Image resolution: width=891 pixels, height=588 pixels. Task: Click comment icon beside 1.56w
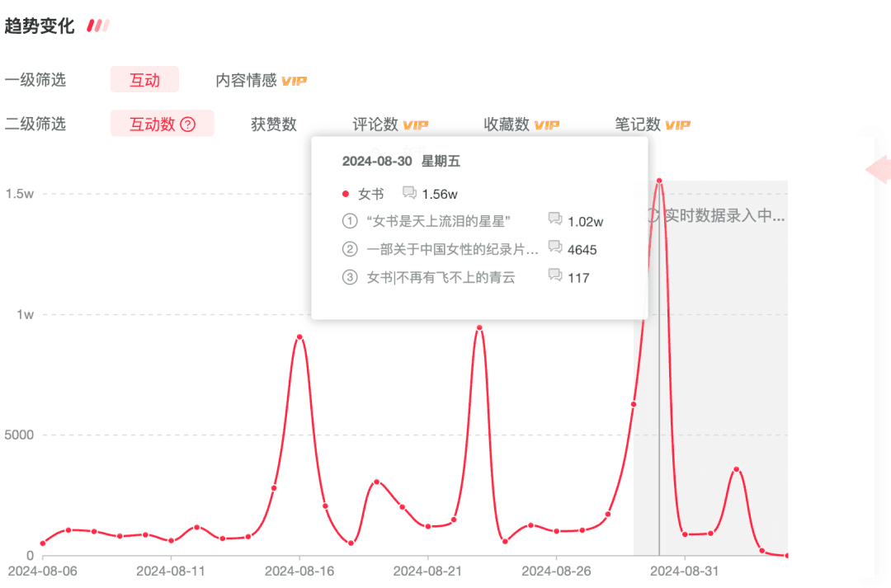click(409, 193)
